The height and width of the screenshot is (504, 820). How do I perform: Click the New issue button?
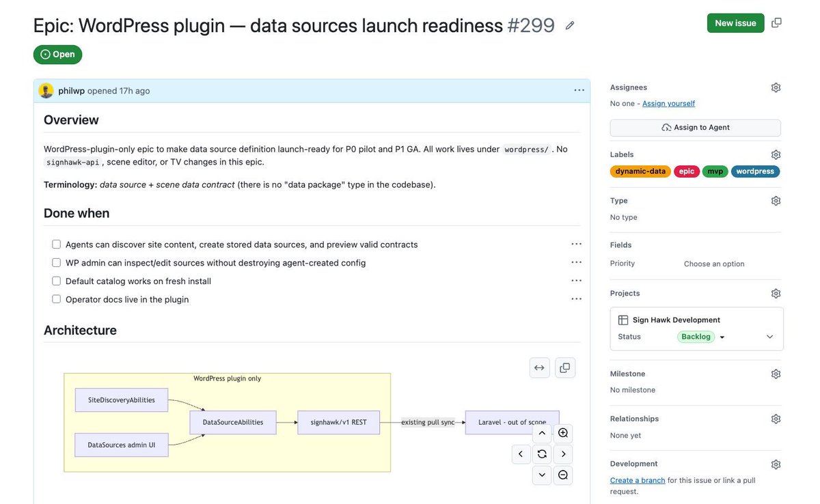pyautogui.click(x=735, y=23)
